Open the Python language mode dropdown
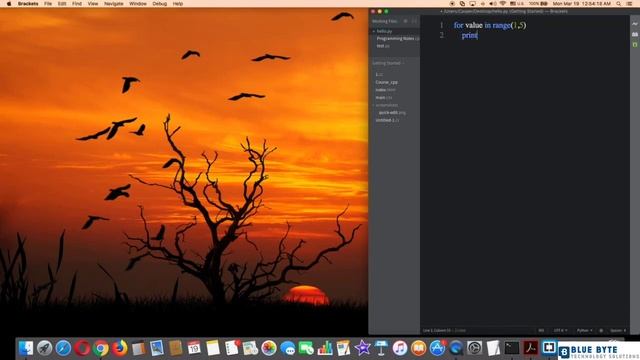 point(584,330)
